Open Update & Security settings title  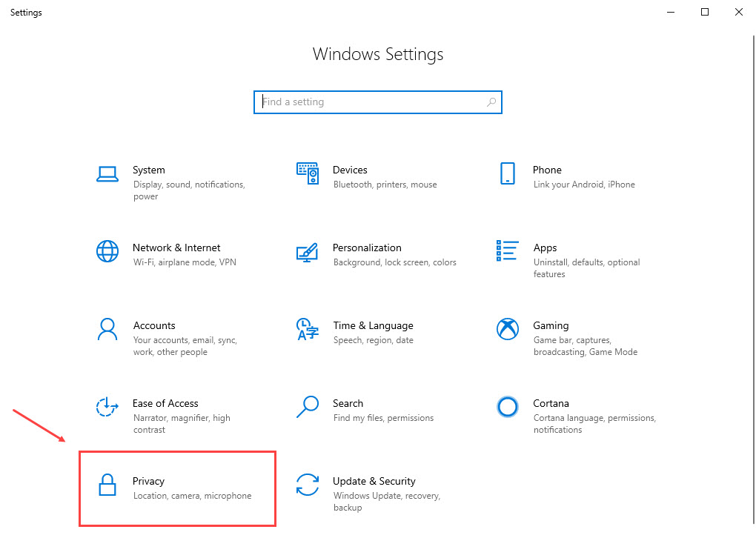(374, 481)
